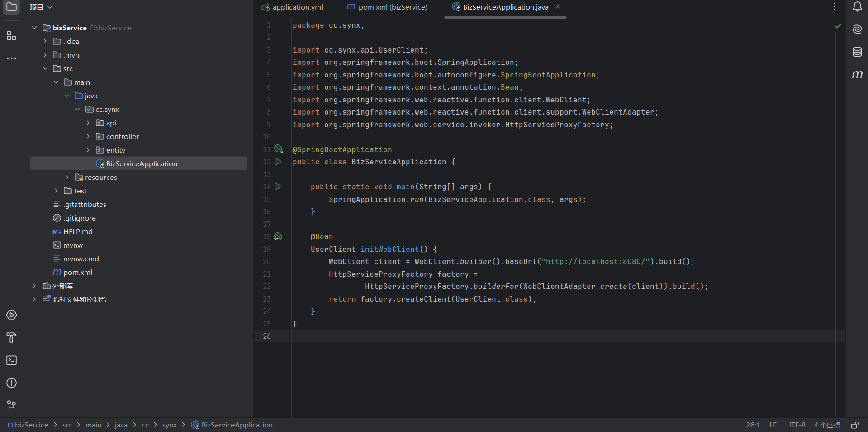Switch to the application.yml tab

[292, 7]
